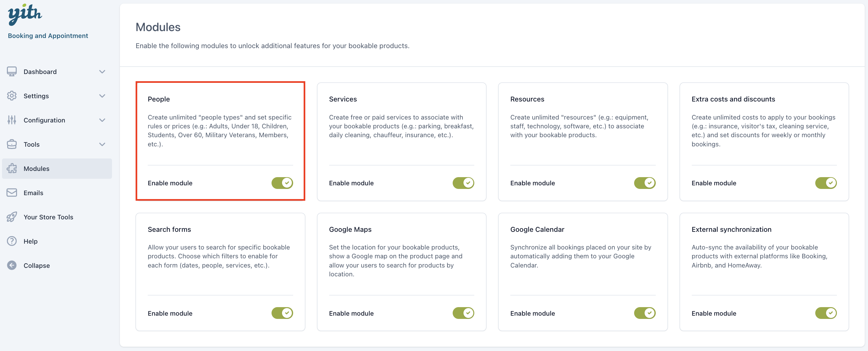Expand the Dashboard chevron
The height and width of the screenshot is (351, 868).
[x=102, y=72]
